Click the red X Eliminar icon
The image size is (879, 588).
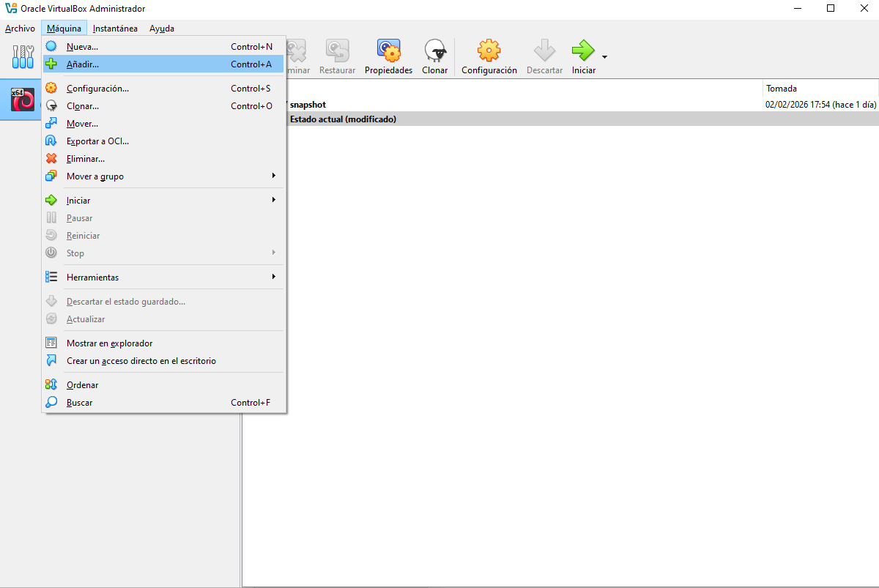tap(51, 158)
